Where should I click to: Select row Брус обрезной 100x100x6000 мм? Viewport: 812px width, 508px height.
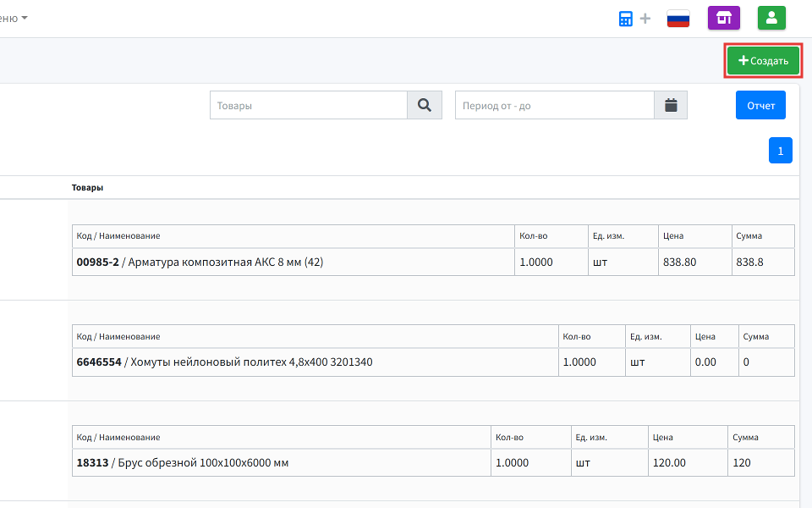[x=433, y=462]
